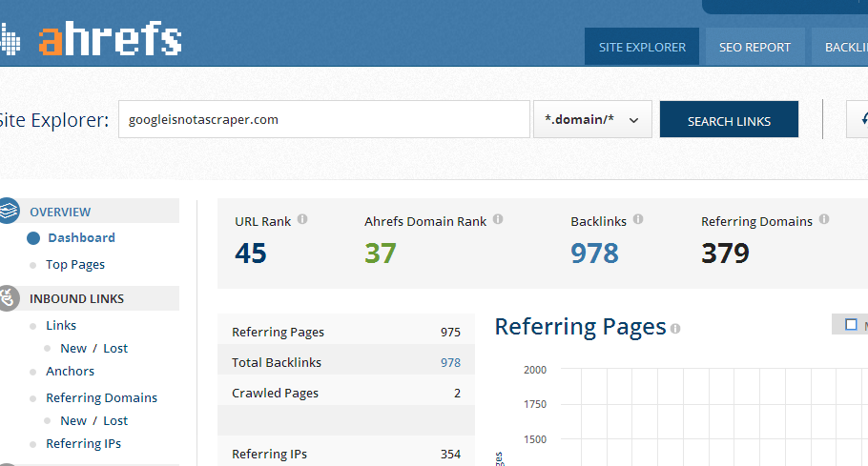This screenshot has width=868, height=466.
Task: Open the 978 Total Backlinks link
Action: pyautogui.click(x=450, y=362)
